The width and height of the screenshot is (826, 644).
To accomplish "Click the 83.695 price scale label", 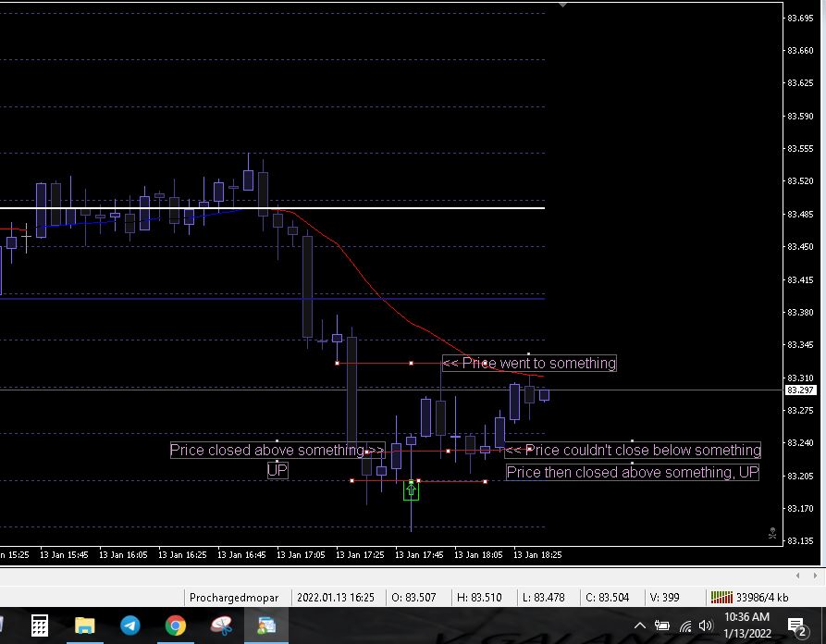I will [x=800, y=18].
